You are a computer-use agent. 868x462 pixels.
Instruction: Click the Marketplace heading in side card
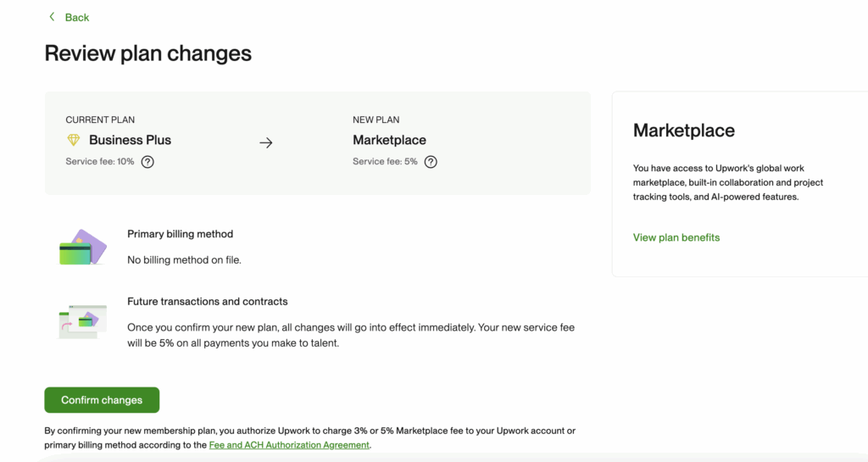pos(683,131)
